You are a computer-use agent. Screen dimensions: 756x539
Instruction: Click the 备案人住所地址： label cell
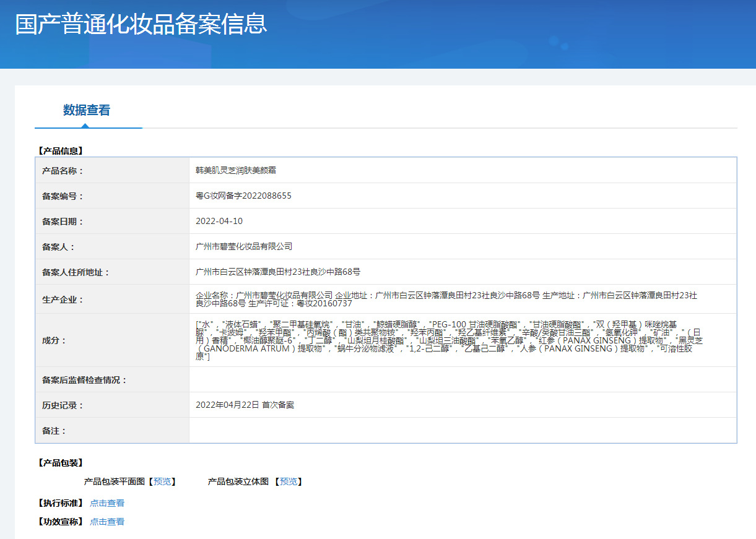click(x=112, y=272)
